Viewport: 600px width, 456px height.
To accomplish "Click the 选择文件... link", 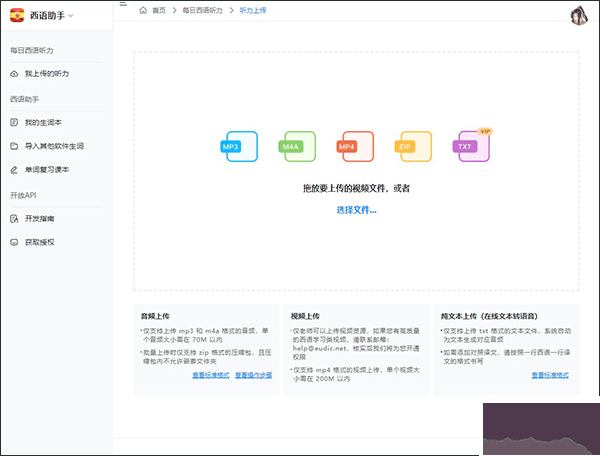I will pyautogui.click(x=356, y=210).
